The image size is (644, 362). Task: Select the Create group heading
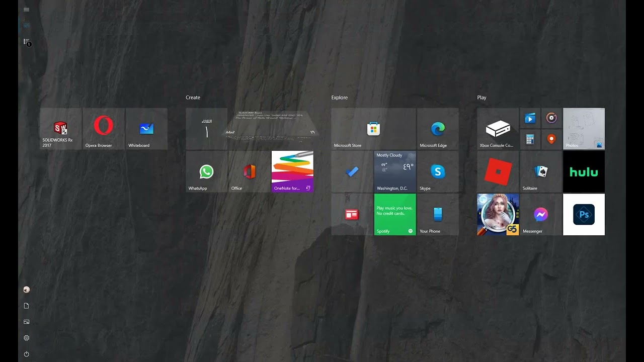click(193, 98)
